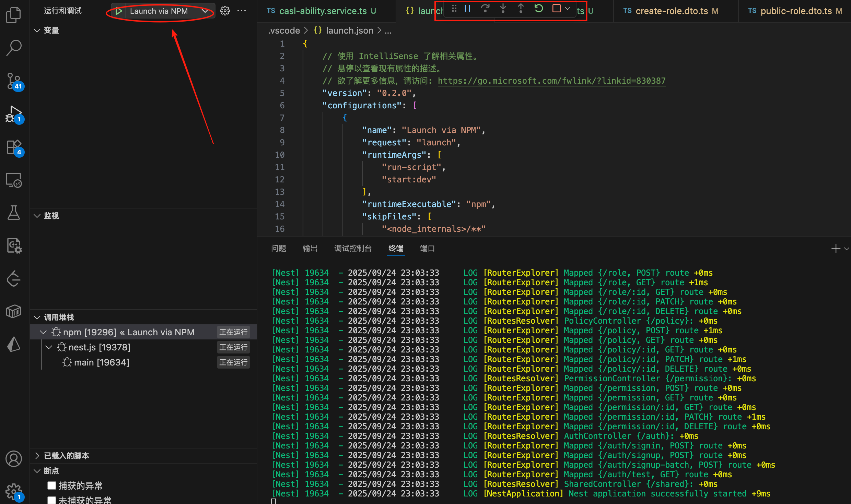Open the 输出 panel tab
This screenshot has width=851, height=504.
click(310, 248)
